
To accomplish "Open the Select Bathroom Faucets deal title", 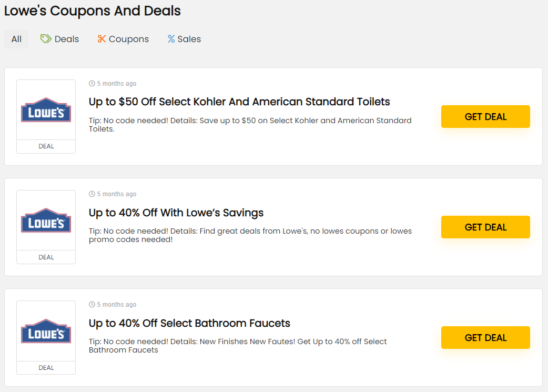I will pyautogui.click(x=189, y=323).
